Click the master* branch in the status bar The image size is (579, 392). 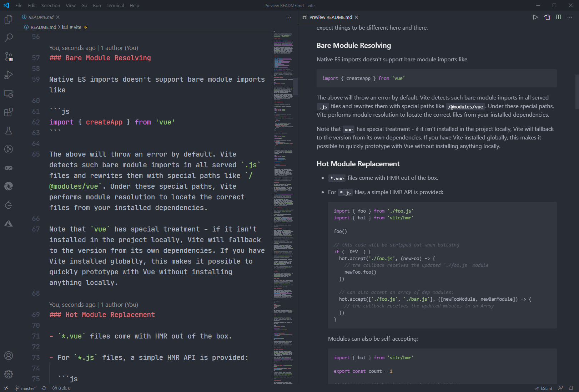click(x=26, y=388)
